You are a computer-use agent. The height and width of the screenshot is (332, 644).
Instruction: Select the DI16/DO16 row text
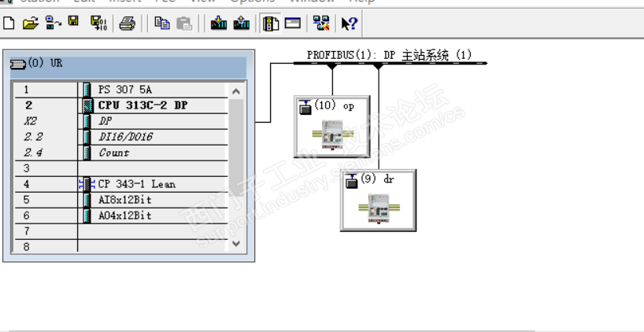[x=125, y=137]
